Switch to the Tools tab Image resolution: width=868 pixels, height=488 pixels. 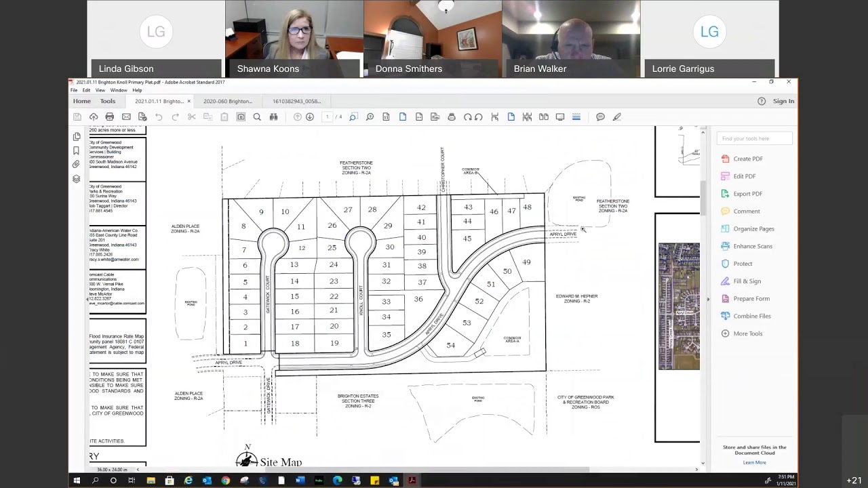(x=108, y=101)
